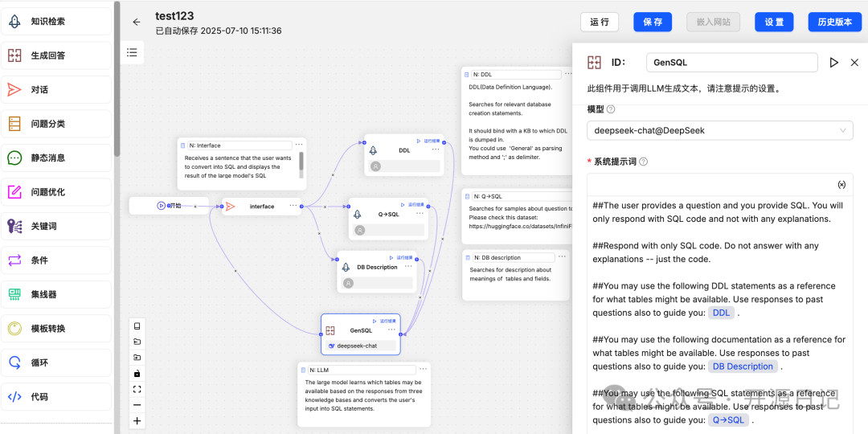Click the test123 agent title
Viewport: 868px width, 434px height.
point(174,16)
